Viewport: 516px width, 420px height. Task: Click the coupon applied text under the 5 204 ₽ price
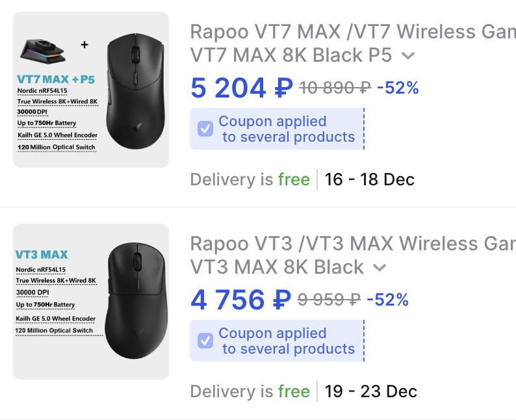tap(287, 129)
